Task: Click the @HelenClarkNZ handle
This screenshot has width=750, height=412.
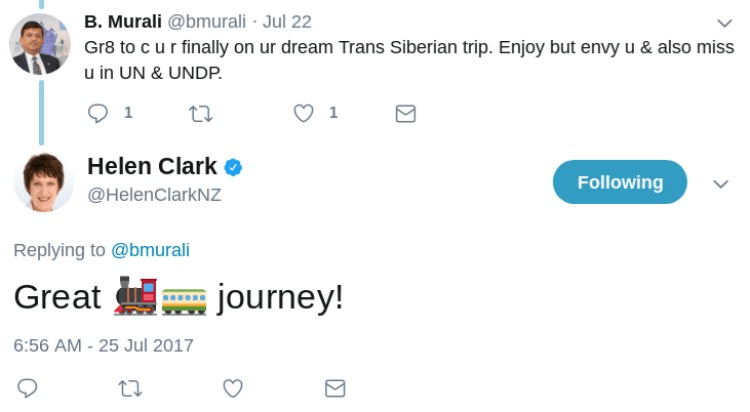Action: [154, 195]
